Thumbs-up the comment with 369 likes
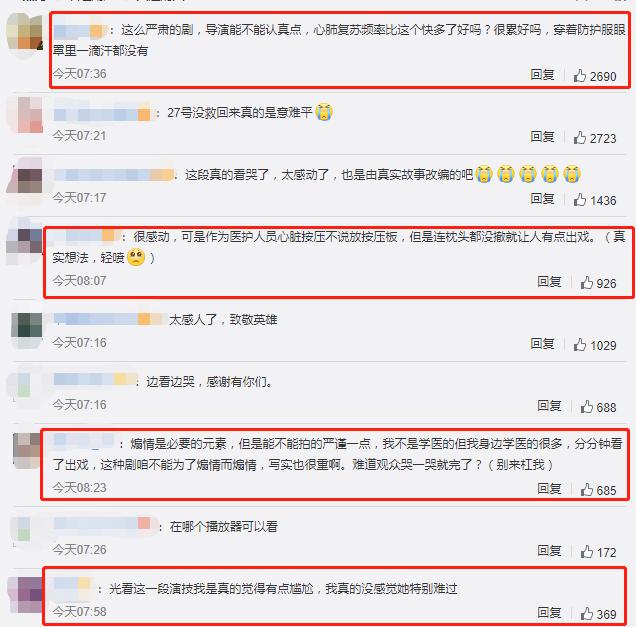The image size is (636, 627). click(598, 614)
